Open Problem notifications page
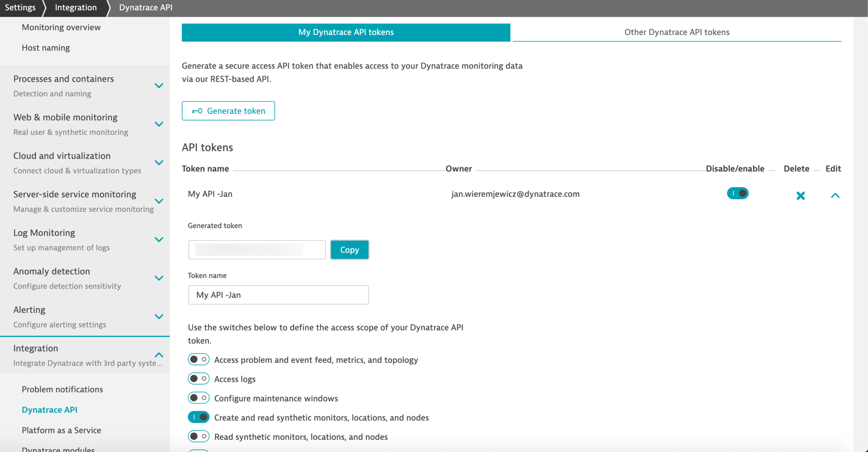The width and height of the screenshot is (868, 452). tap(62, 389)
